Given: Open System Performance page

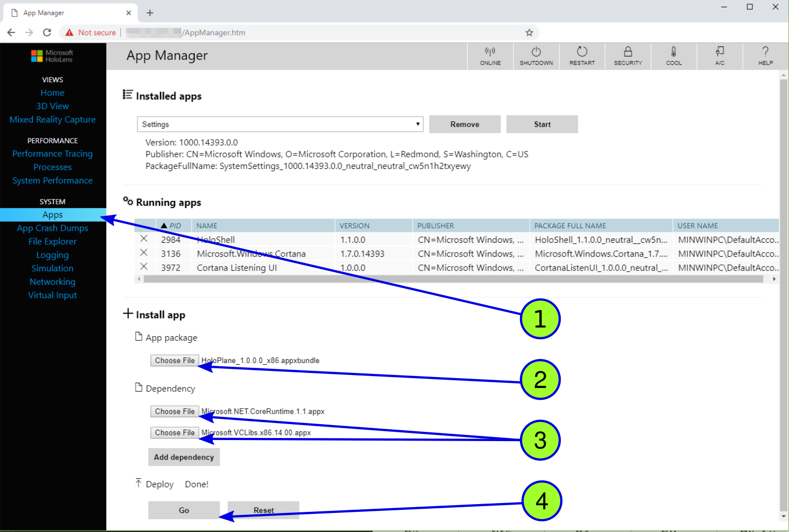Looking at the screenshot, I should pyautogui.click(x=53, y=181).
